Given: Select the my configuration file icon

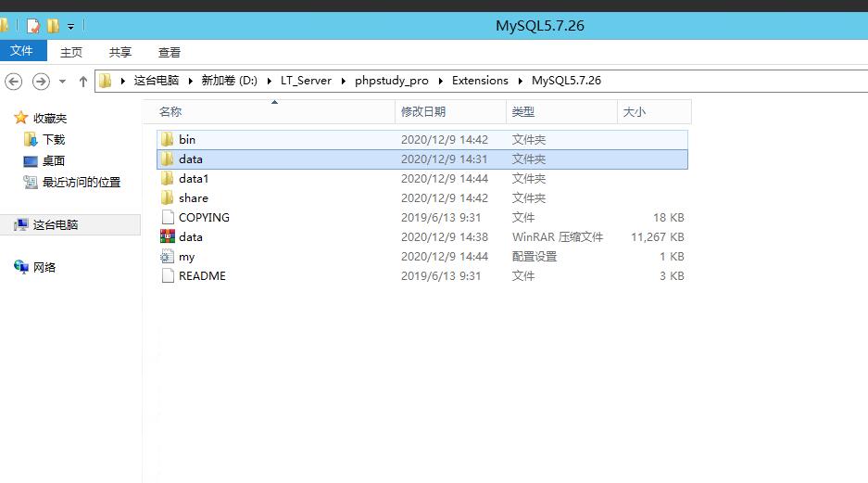Looking at the screenshot, I should (167, 257).
